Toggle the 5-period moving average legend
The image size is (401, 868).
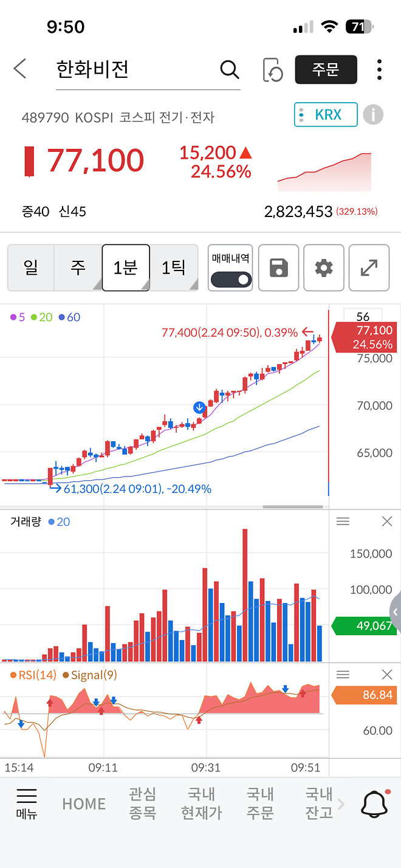tap(17, 317)
